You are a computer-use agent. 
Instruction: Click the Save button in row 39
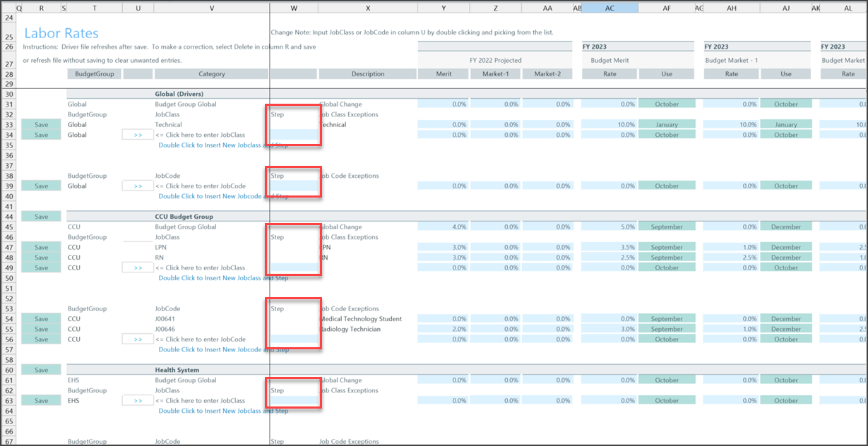(42, 186)
